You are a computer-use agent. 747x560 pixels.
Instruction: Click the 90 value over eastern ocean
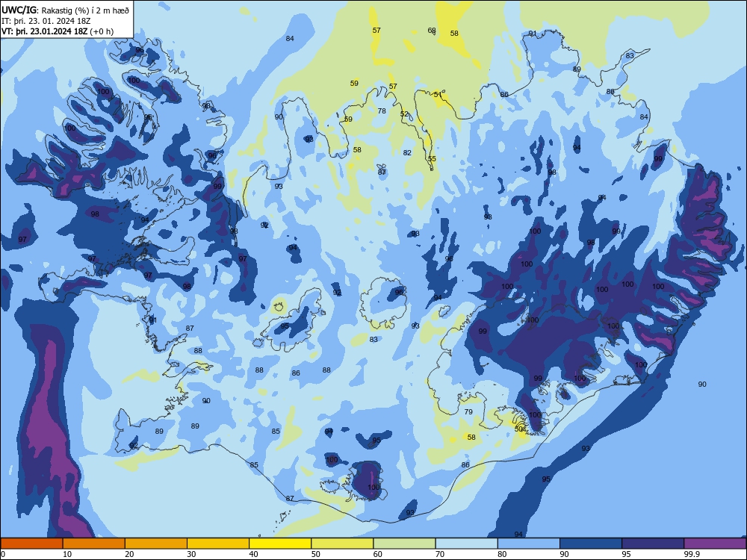point(702,385)
